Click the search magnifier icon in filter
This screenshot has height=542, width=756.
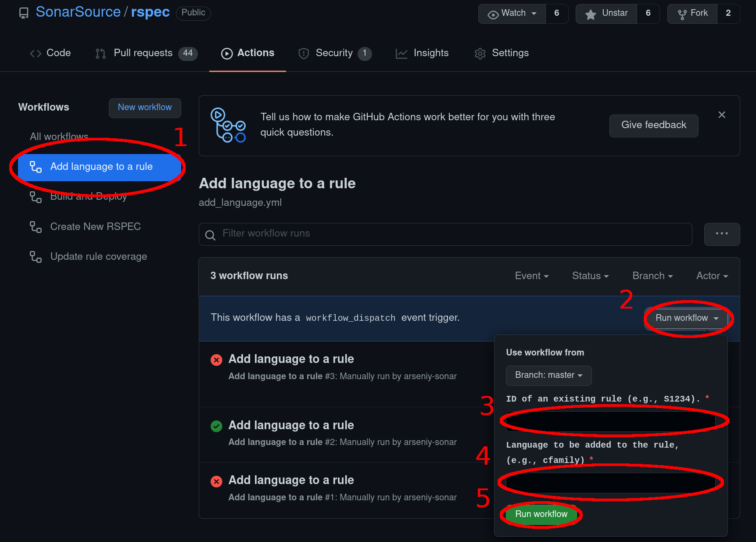coord(210,235)
